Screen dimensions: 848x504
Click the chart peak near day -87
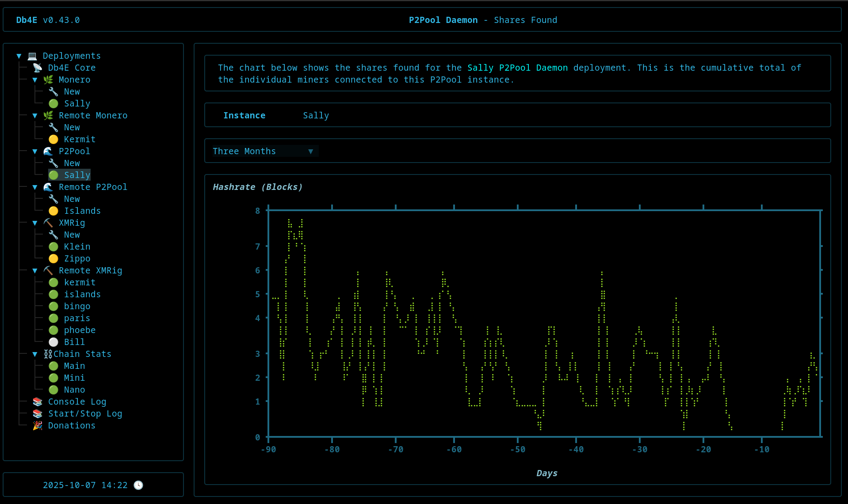coord(289,221)
